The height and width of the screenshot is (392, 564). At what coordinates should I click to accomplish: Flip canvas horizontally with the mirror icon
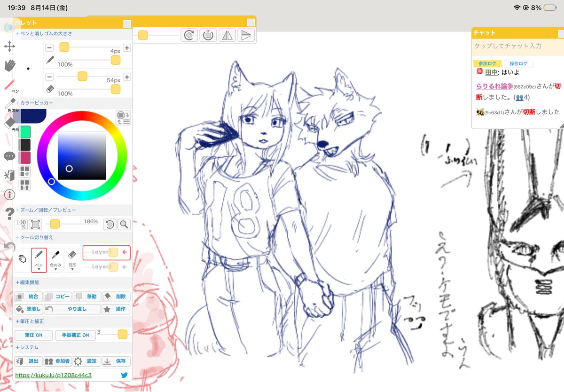pos(227,35)
